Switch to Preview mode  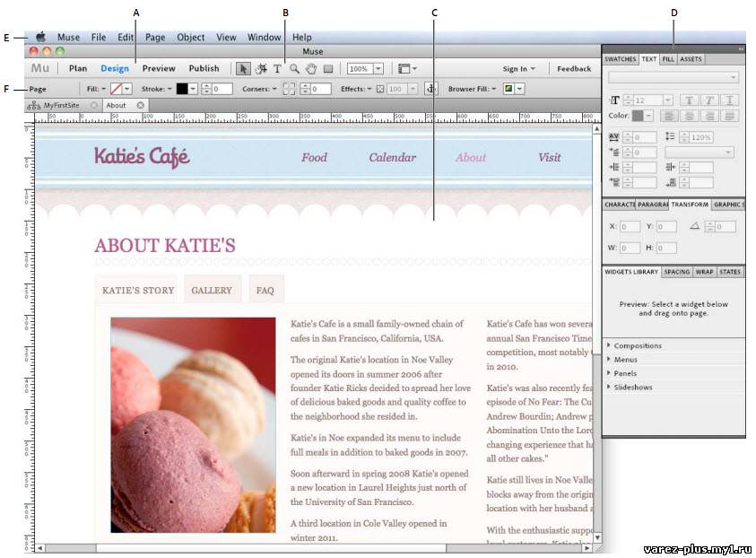159,68
